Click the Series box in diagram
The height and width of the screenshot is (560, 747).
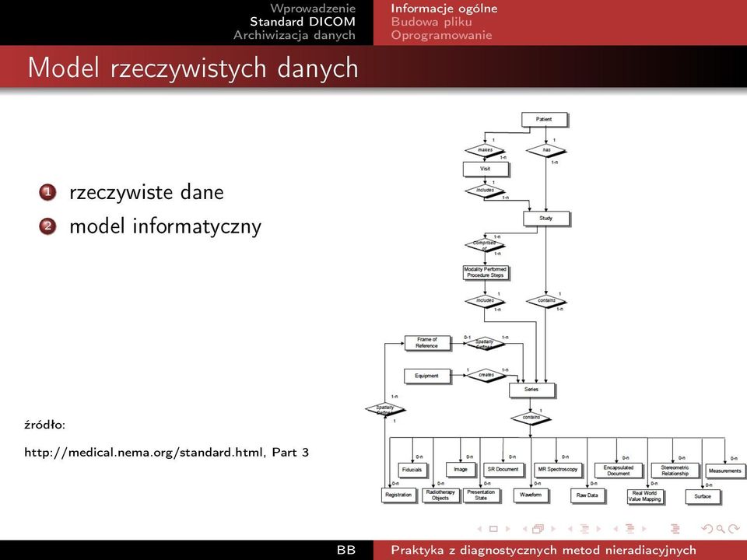[531, 390]
